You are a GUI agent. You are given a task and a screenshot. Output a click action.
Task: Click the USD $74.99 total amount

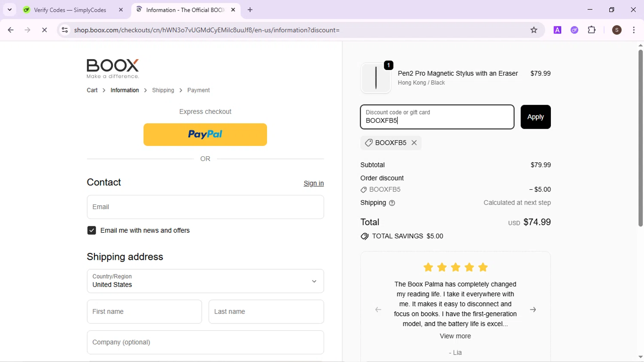point(529,222)
